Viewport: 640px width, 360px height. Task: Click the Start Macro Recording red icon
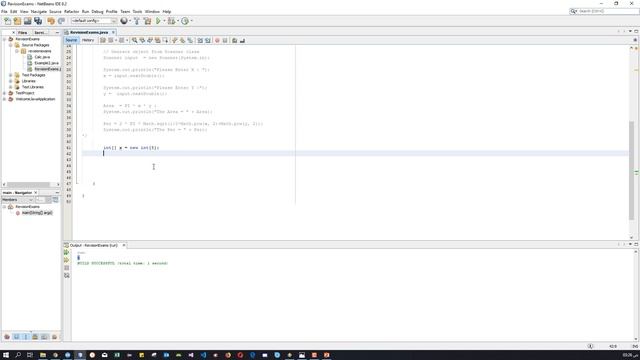click(217, 40)
